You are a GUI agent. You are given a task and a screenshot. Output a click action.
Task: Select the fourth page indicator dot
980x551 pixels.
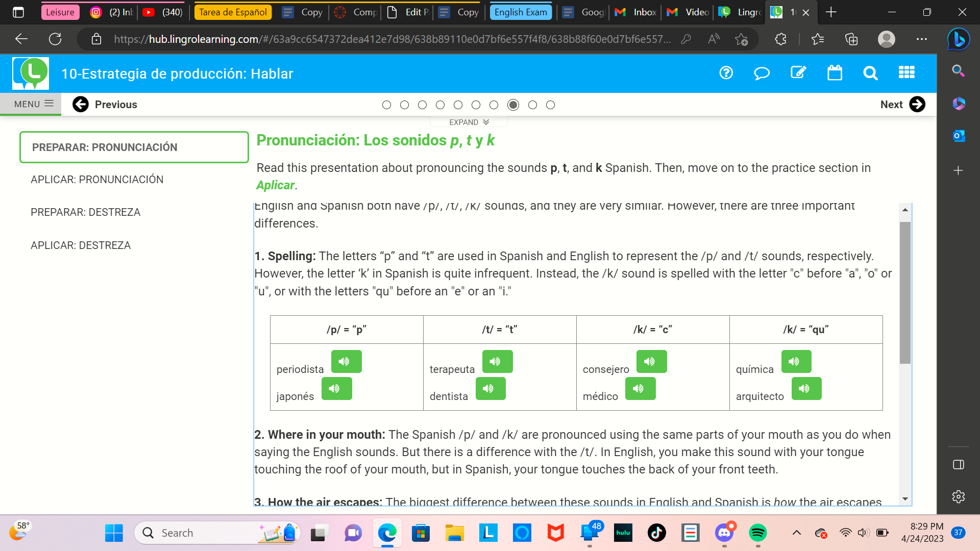(x=440, y=105)
